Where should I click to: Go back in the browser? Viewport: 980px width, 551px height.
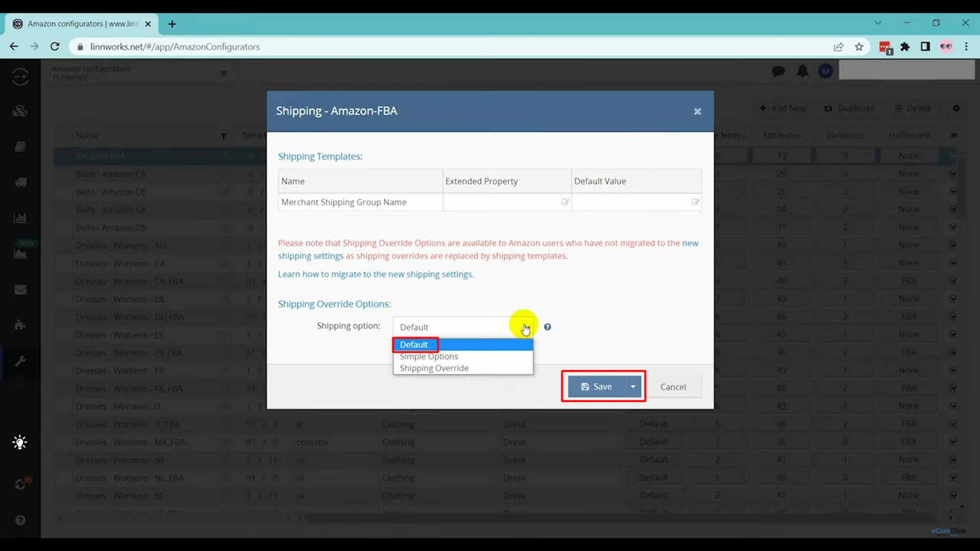point(14,47)
